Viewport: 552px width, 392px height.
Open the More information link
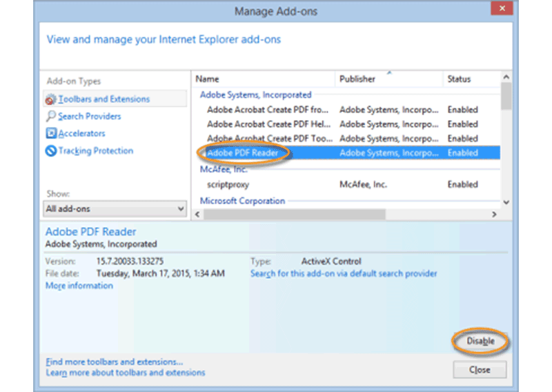click(x=79, y=286)
